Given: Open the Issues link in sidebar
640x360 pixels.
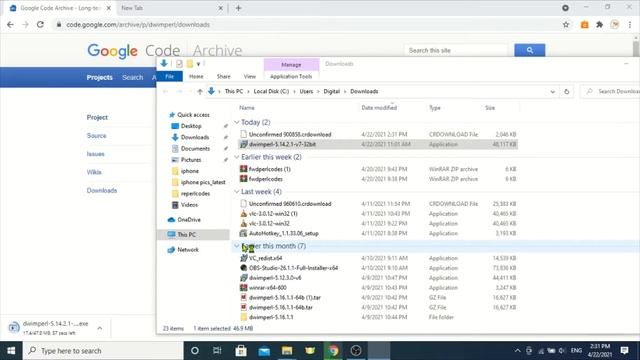Looking at the screenshot, I should tap(96, 154).
